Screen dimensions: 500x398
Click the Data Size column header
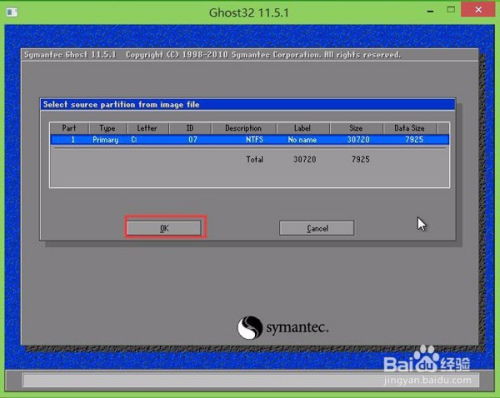point(409,128)
